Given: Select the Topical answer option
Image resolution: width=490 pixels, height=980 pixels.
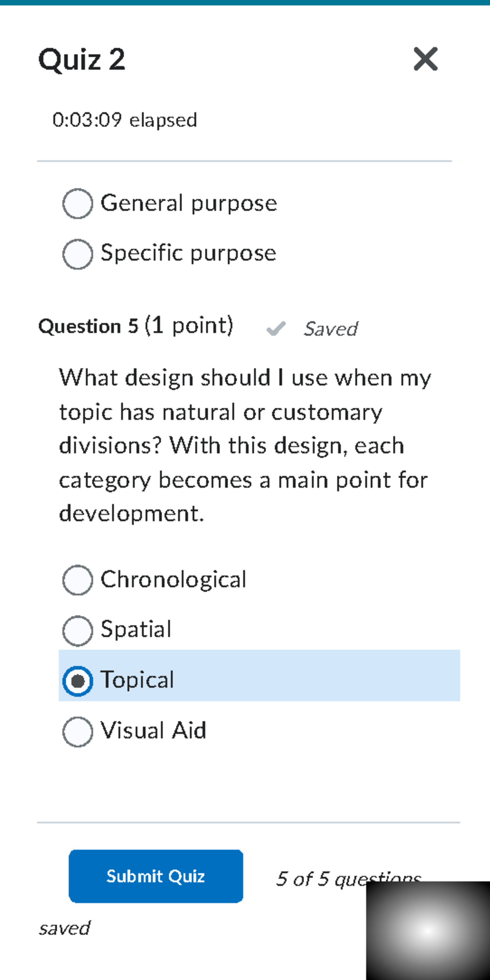Looking at the screenshot, I should [78, 680].
